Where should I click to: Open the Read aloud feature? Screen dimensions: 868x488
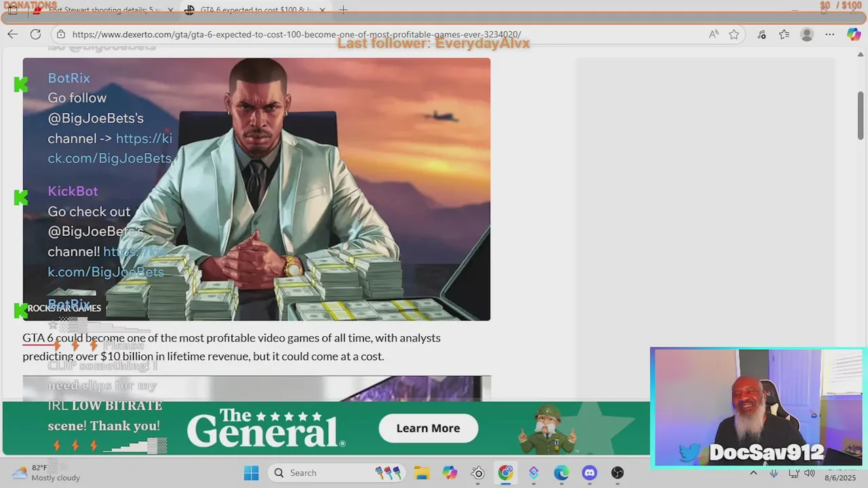coord(713,35)
